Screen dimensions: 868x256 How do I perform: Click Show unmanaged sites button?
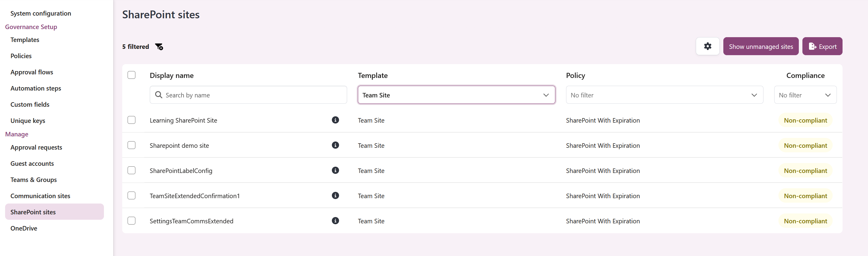coord(761,46)
